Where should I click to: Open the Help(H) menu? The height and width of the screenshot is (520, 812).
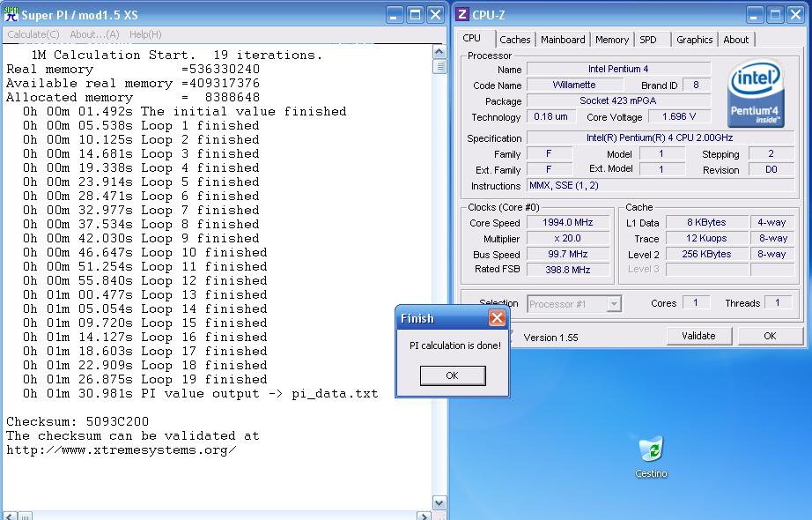tap(145, 34)
